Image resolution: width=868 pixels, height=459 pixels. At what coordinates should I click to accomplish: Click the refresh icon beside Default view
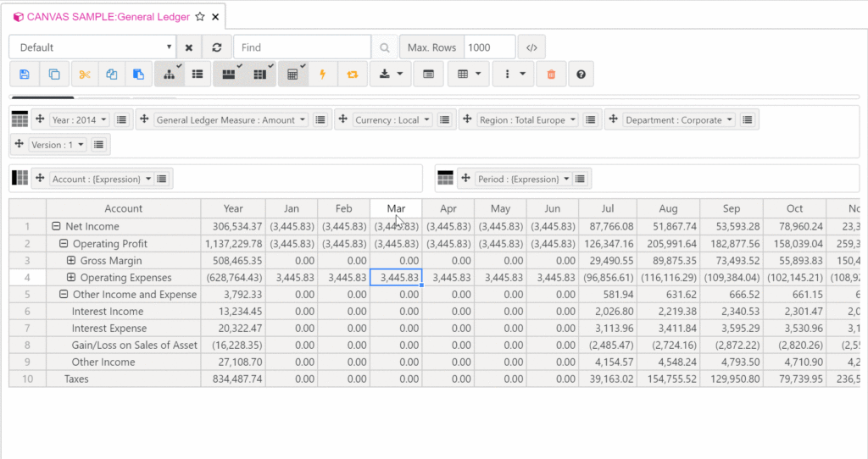tap(217, 47)
